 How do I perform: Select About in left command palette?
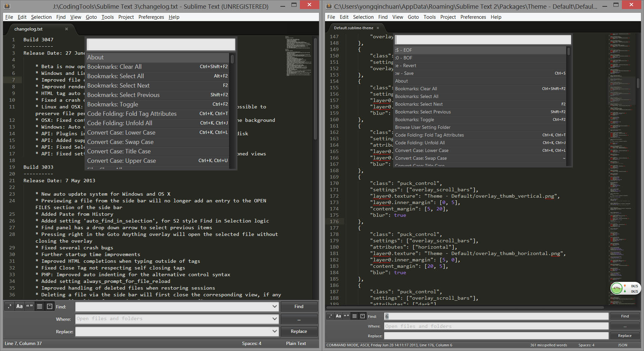click(158, 57)
